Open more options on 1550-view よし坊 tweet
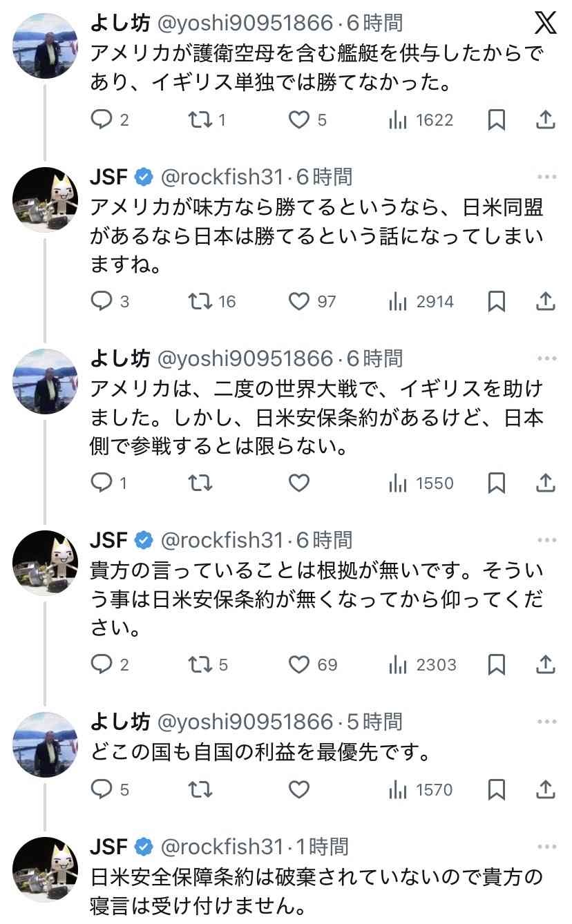The height and width of the screenshot is (924, 572). (x=546, y=358)
